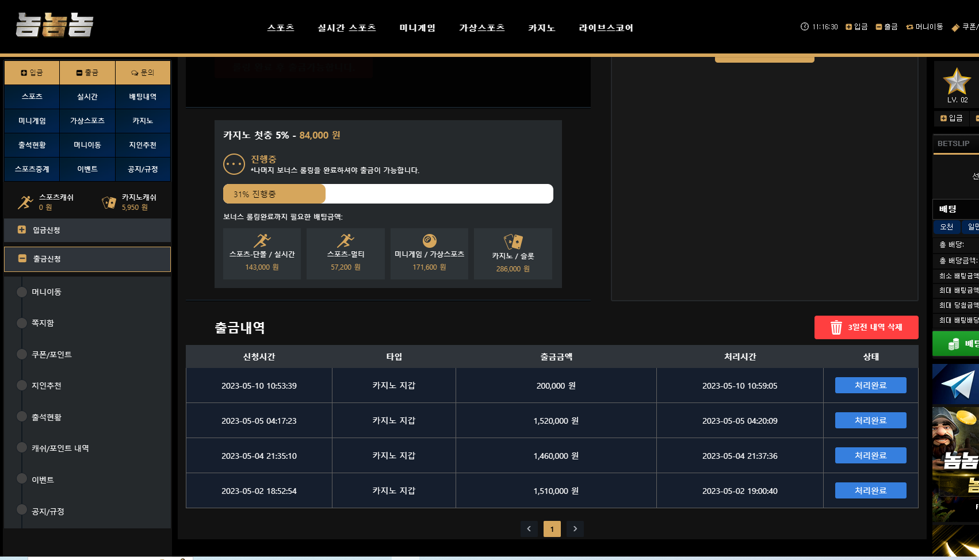Go to the next page arrow
This screenshot has height=560, width=979.
click(575, 529)
